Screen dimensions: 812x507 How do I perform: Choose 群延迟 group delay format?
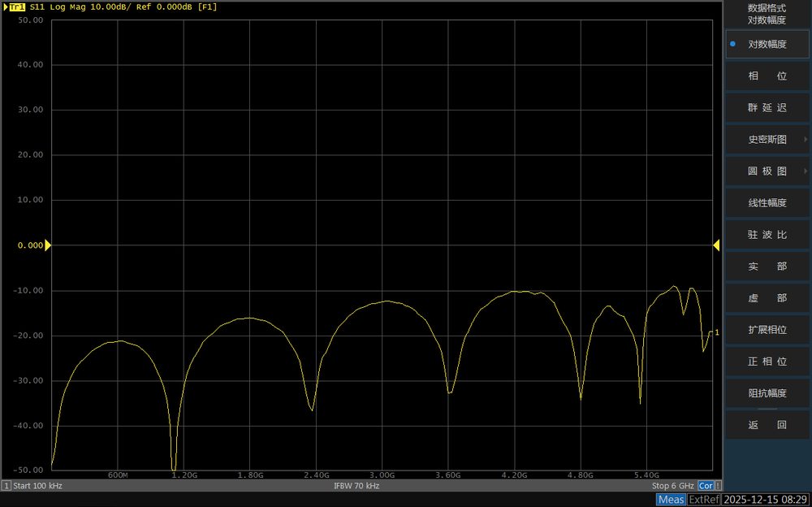(767, 107)
